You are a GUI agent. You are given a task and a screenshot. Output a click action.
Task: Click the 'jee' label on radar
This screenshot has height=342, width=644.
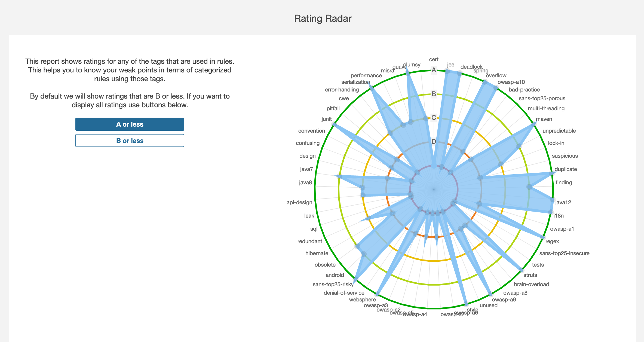[451, 65]
